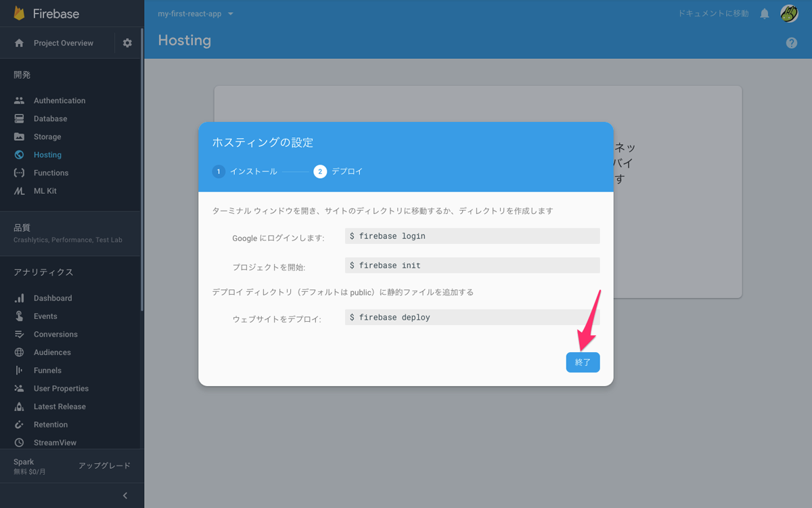The width and height of the screenshot is (812, 508).
Task: Click the Database icon in sidebar
Action: coord(19,119)
